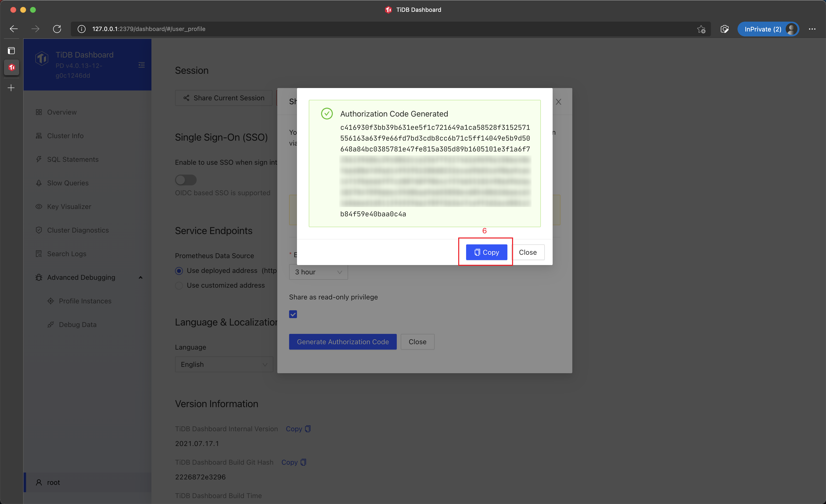Copy TiDB Dashboard Internal Version
Image resolution: width=826 pixels, height=504 pixels.
298,429
